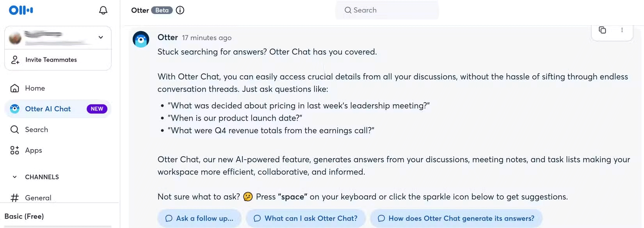Click the Search magnifier icon in the sidebar
This screenshot has height=228, width=644.
point(15,129)
